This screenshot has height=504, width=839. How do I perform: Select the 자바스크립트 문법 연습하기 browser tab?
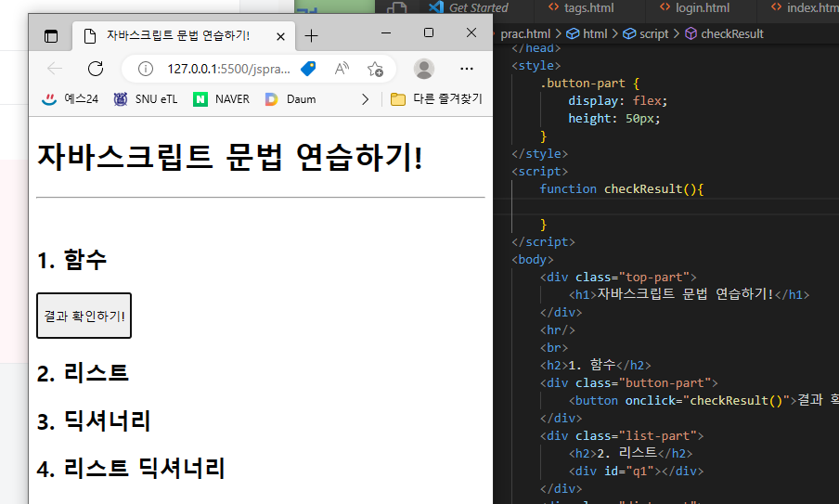coord(183,36)
